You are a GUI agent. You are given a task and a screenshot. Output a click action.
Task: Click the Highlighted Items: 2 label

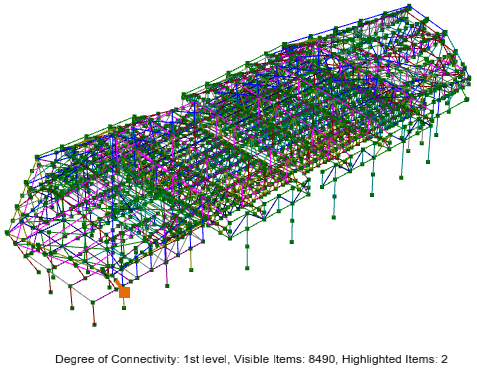coord(395,359)
